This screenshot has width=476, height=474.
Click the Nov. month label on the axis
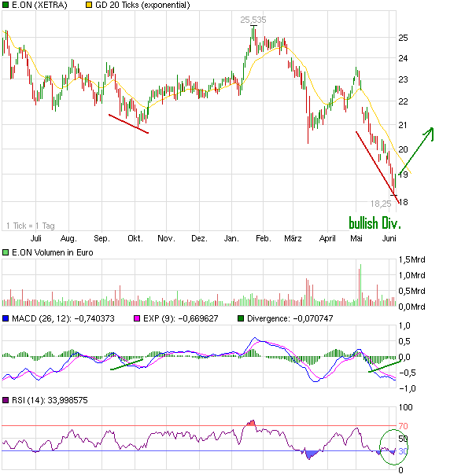click(x=166, y=238)
